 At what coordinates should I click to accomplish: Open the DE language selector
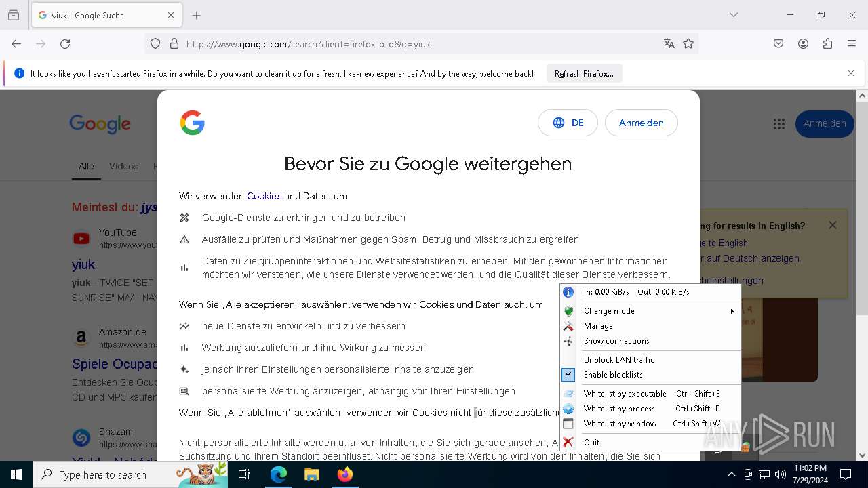click(x=568, y=123)
